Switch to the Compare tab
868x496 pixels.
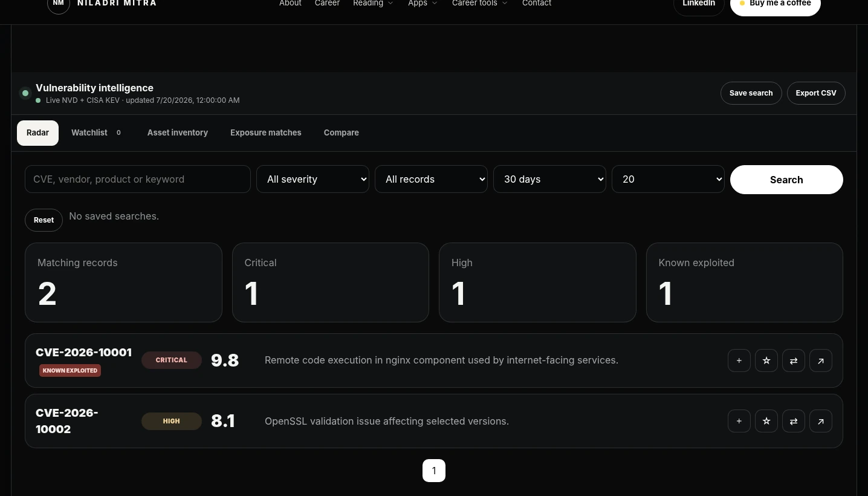click(x=342, y=133)
